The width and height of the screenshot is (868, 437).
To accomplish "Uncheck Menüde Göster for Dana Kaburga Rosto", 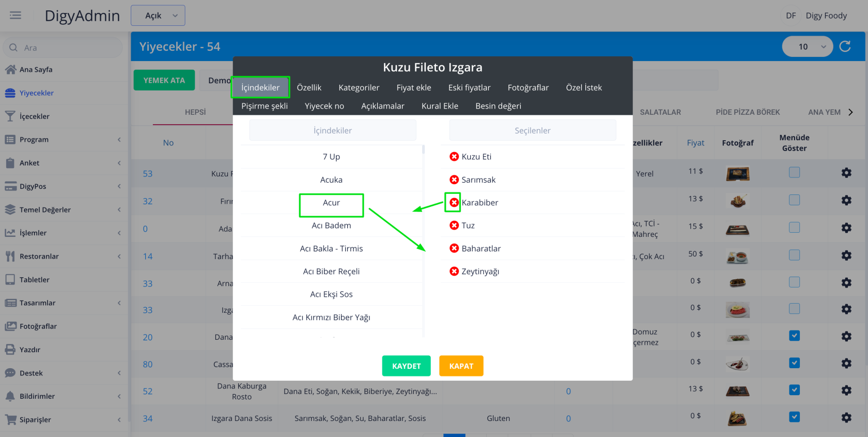I will [x=795, y=390].
